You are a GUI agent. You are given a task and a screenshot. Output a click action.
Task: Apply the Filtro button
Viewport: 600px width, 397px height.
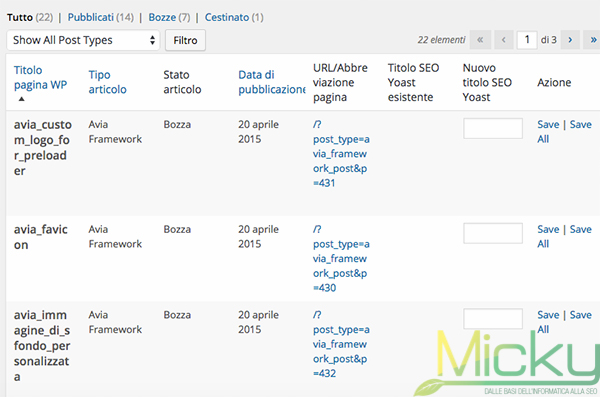point(185,40)
